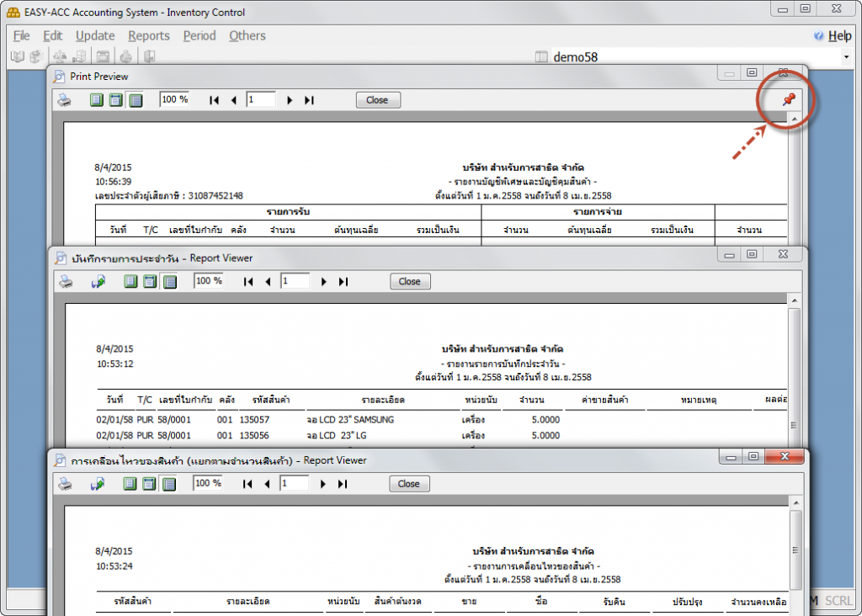
Task: Select the second page-view mode in the middle Report Viewer
Action: (149, 282)
